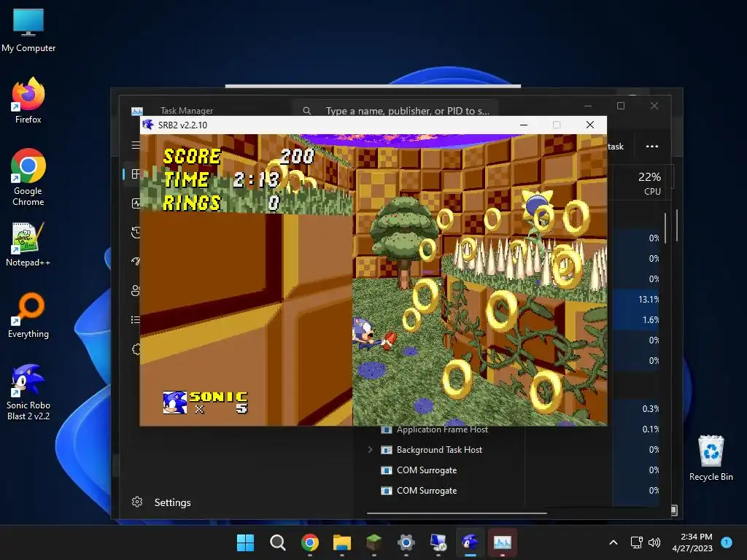747x560 pixels.
Task: Click the Task Manager vertical scrollbar
Action: [665, 228]
